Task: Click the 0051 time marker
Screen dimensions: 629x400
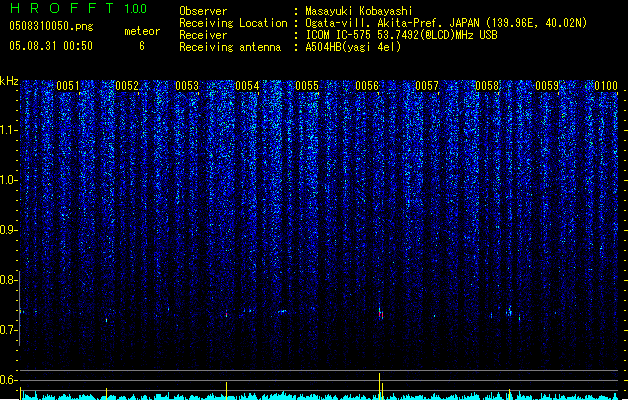Action: 68,86
